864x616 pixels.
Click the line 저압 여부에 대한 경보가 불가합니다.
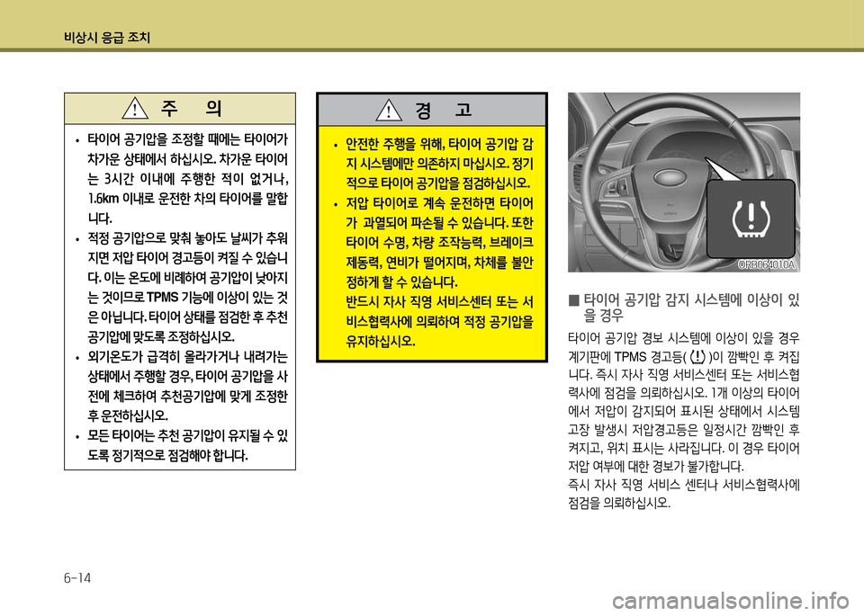pos(656,467)
